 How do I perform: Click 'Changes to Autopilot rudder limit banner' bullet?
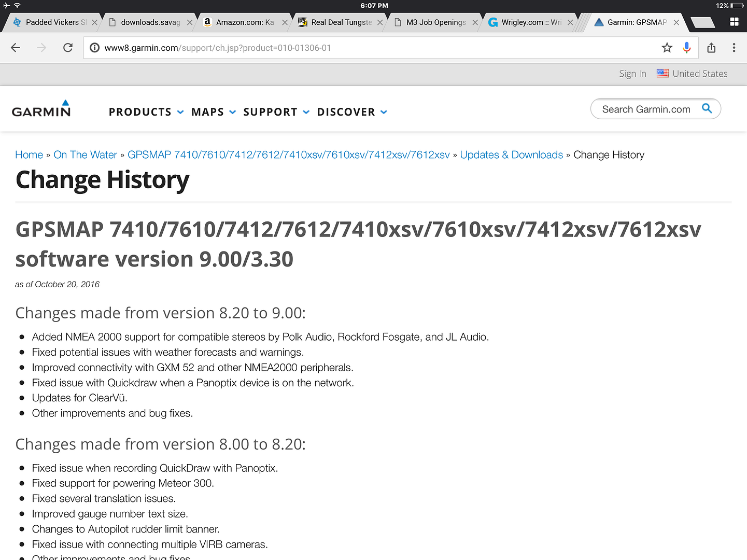point(125,529)
